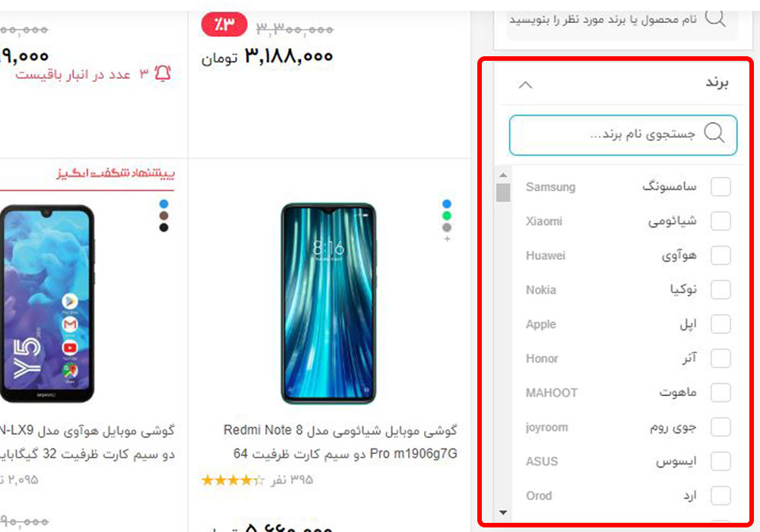The width and height of the screenshot is (760, 532).
Task: Open the Redmi Note 8 Pro product title
Action: click(x=340, y=442)
